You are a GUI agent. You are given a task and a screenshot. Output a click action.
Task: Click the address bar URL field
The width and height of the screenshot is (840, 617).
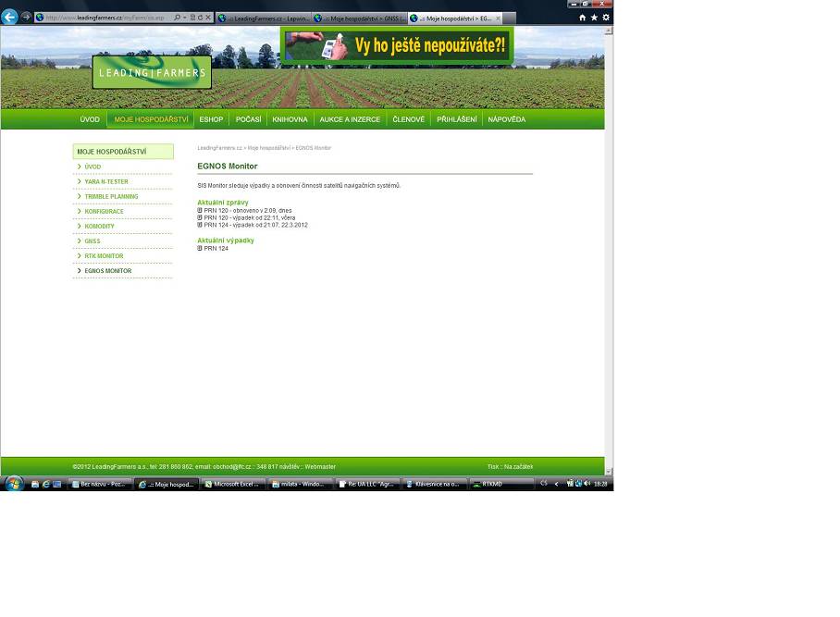tap(105, 18)
